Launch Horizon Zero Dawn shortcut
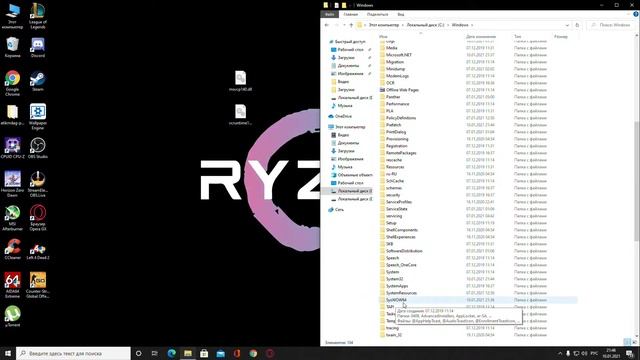 click(x=12, y=184)
